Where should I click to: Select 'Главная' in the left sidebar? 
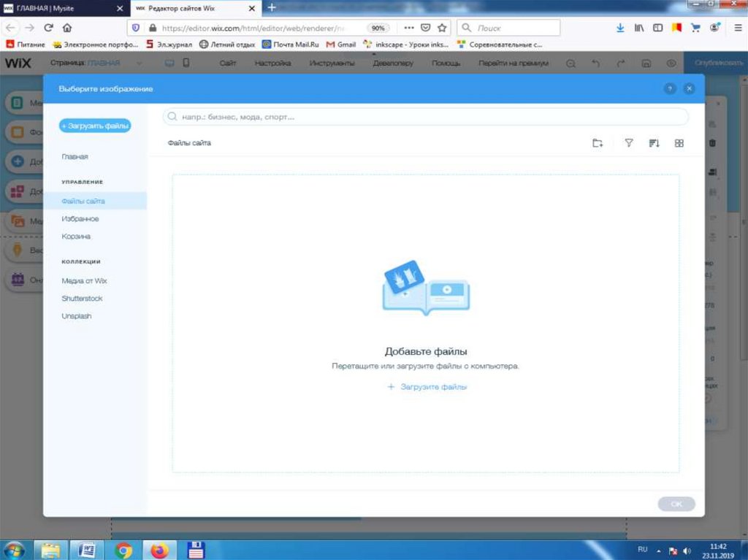pyautogui.click(x=75, y=157)
